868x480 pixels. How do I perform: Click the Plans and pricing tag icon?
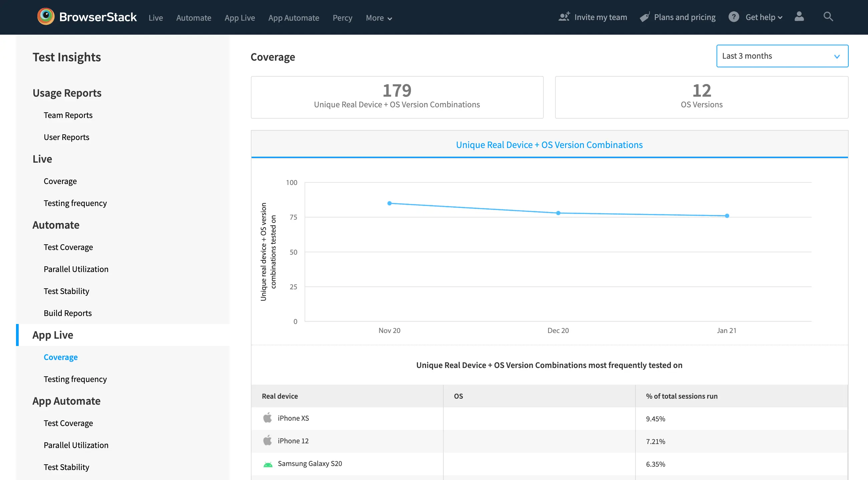coord(644,17)
